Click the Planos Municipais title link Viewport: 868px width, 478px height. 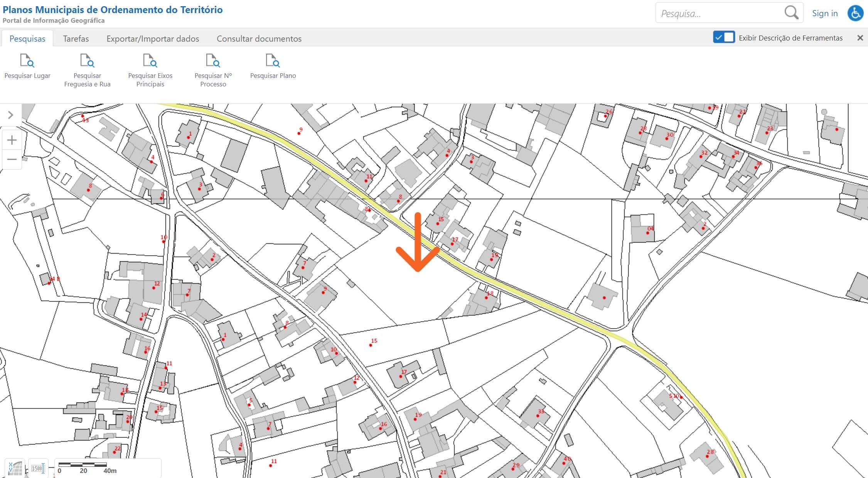pos(113,10)
